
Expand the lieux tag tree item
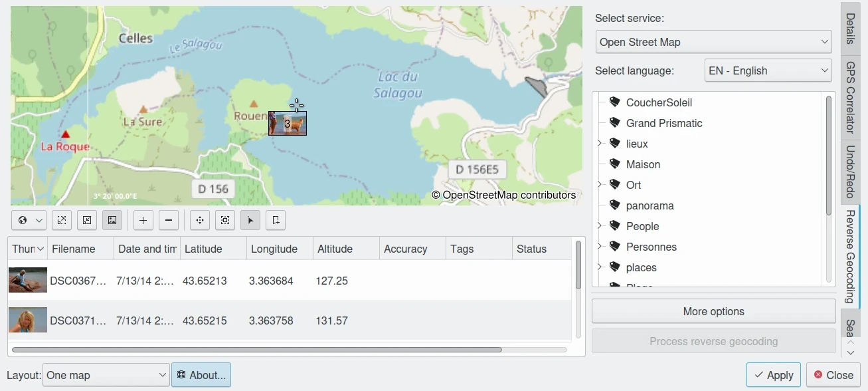pos(599,144)
